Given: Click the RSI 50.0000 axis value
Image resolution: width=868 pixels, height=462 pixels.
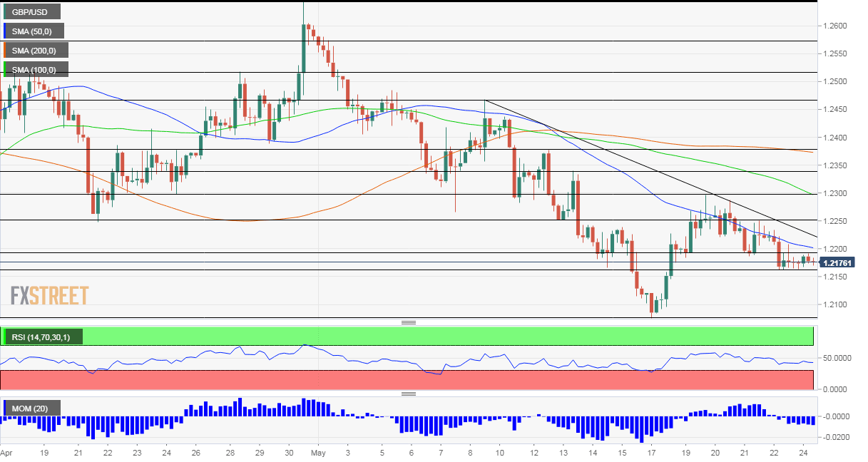Looking at the screenshot, I should pyautogui.click(x=837, y=358).
